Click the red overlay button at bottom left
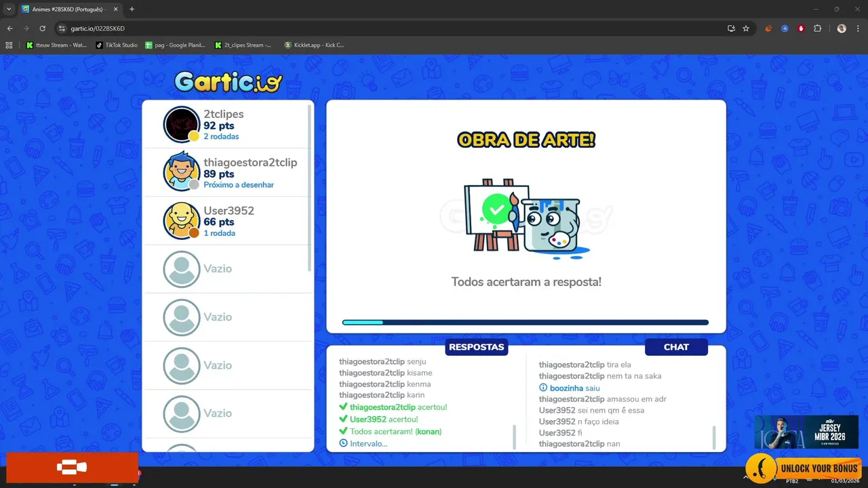Screen dimensions: 868x488 tap(72, 468)
